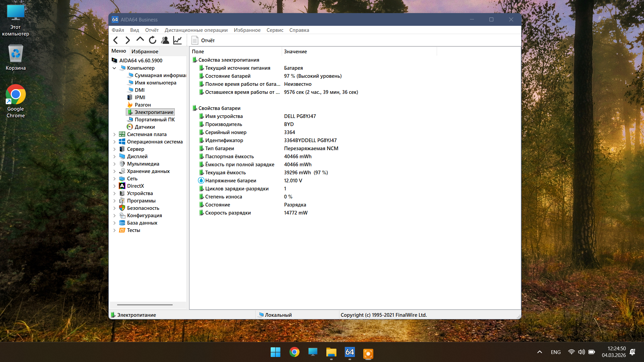Click the tree panel horizontal scrollbar
Screen dimensions: 644x362
145,305
